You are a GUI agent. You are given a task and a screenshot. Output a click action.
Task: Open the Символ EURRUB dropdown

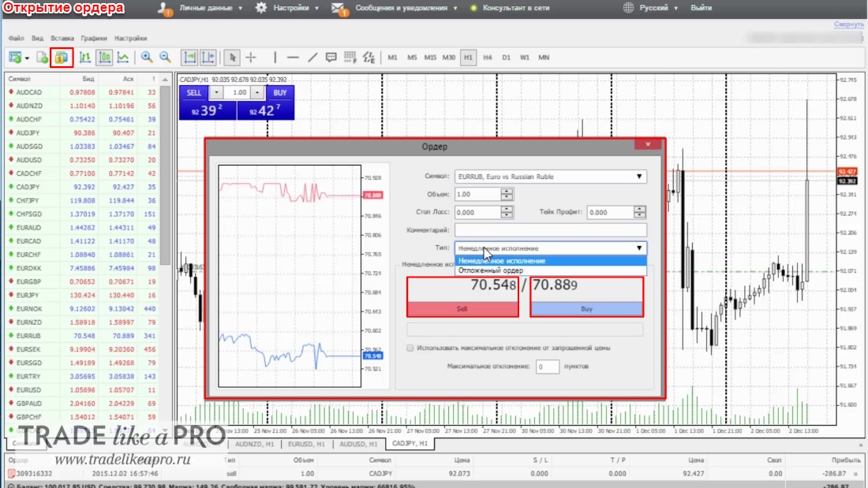550,177
